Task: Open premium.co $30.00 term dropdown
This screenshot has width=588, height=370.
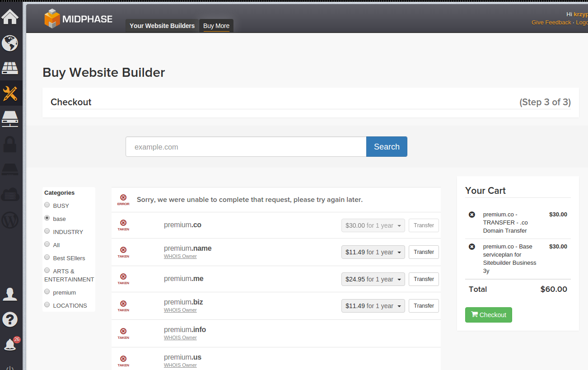Action: click(373, 225)
